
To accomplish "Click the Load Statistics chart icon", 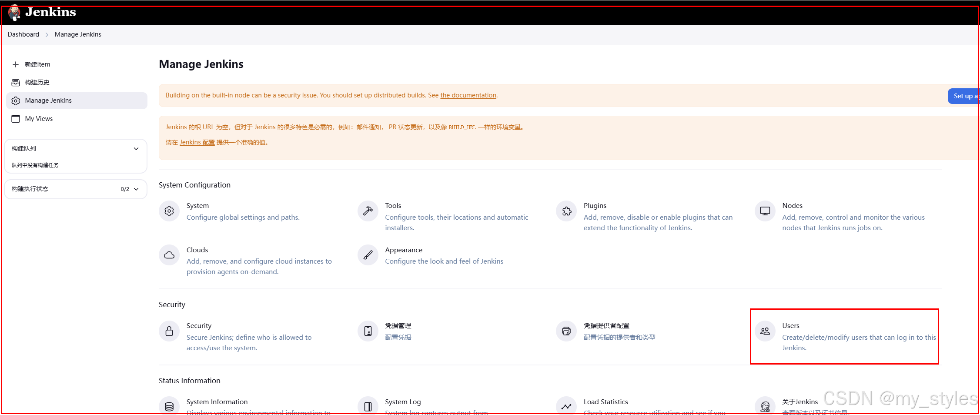I will 566,406.
